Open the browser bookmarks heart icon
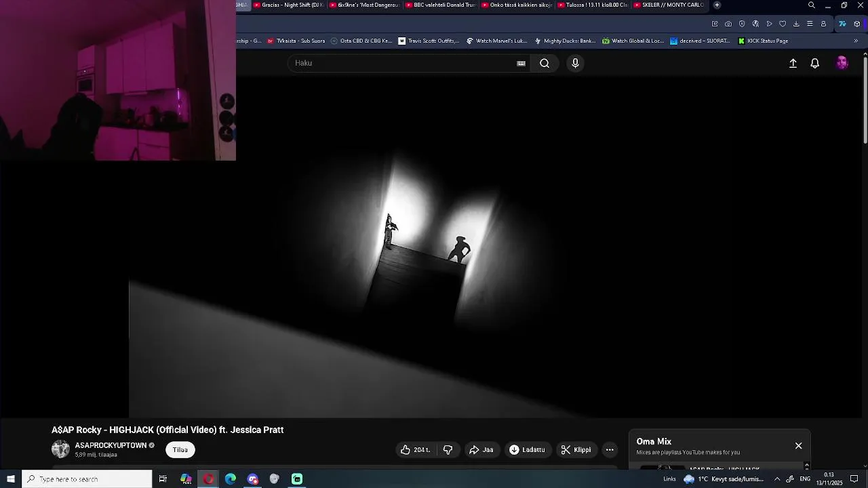 click(783, 24)
